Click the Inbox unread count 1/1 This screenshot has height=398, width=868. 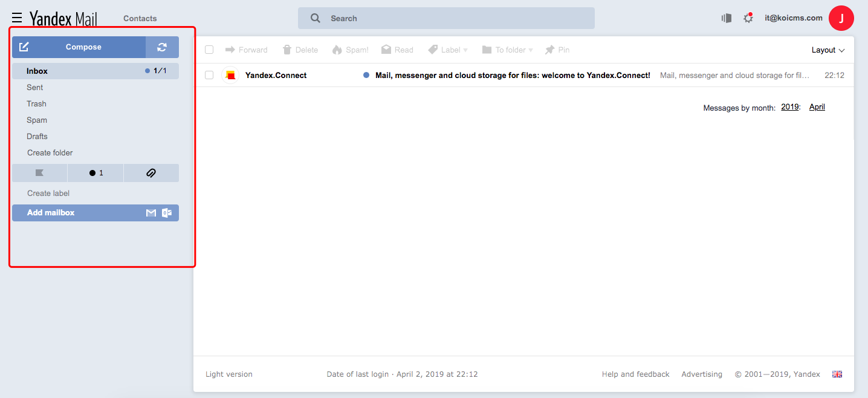(x=156, y=71)
